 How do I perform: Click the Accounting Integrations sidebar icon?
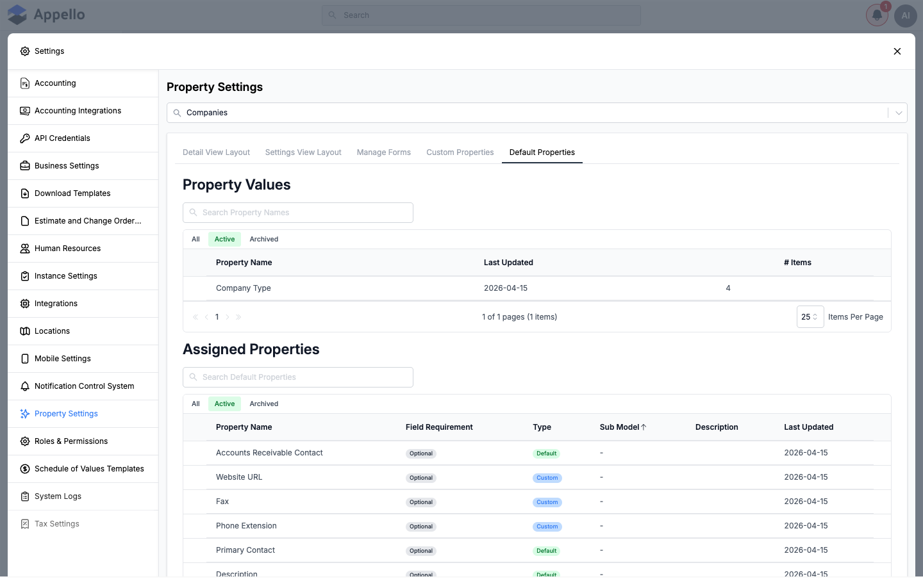click(25, 111)
